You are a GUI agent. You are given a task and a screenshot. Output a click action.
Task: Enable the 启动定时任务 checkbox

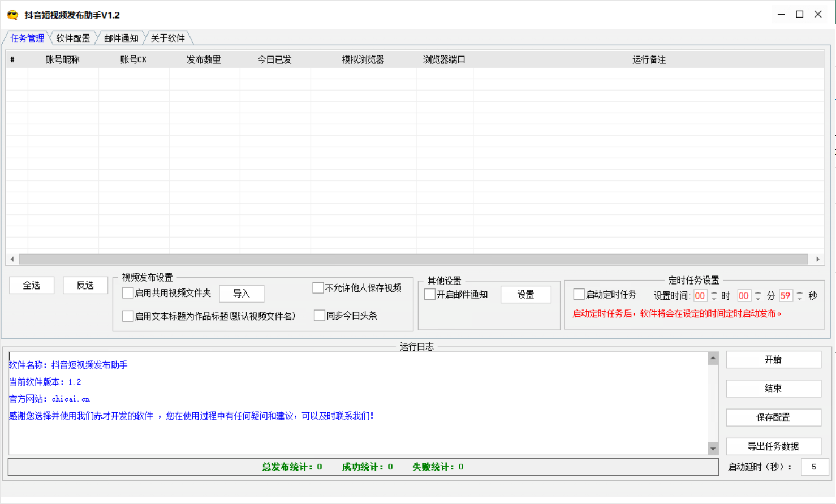(x=579, y=294)
